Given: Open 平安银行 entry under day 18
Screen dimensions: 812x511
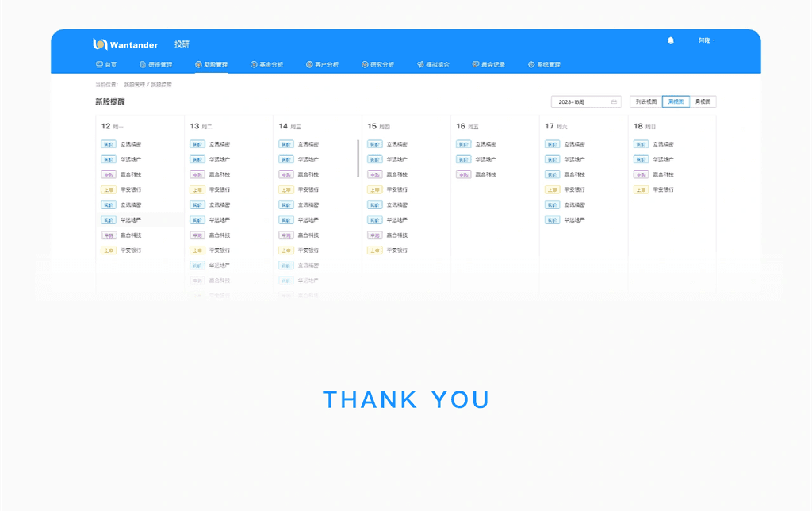Looking at the screenshot, I should pos(664,190).
